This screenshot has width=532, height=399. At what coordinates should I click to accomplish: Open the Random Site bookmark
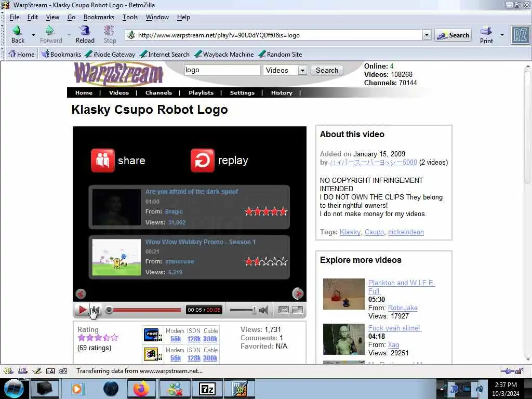point(280,54)
